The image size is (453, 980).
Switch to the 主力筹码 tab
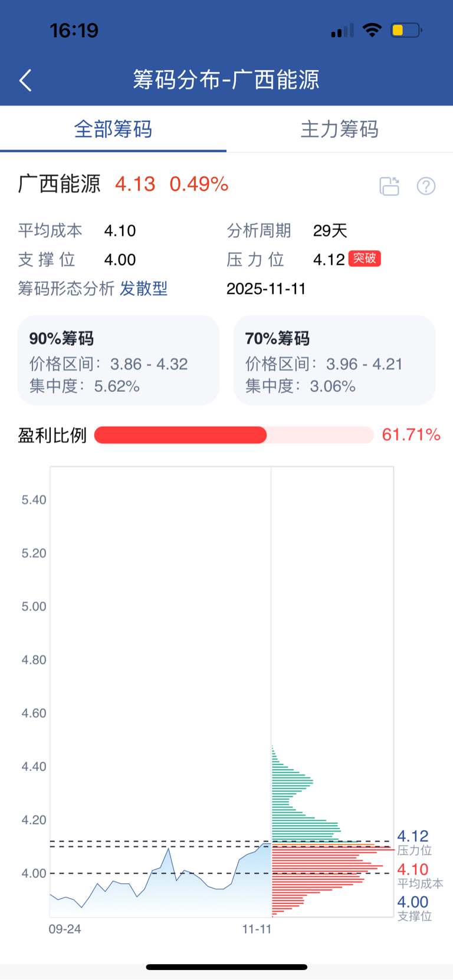tap(340, 129)
